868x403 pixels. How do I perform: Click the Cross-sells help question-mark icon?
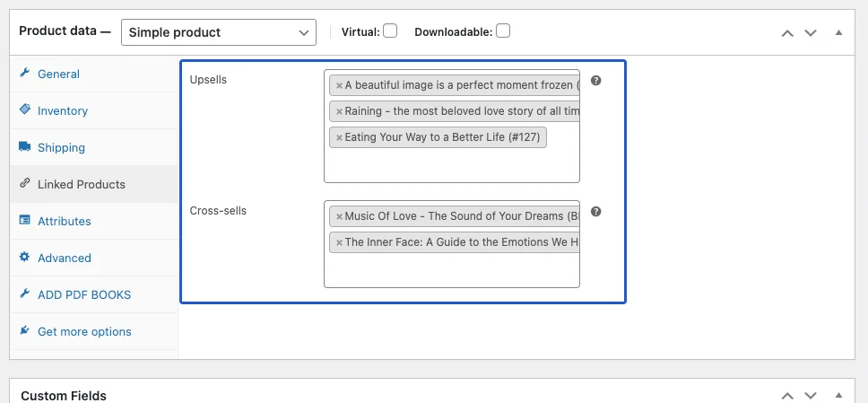click(595, 212)
